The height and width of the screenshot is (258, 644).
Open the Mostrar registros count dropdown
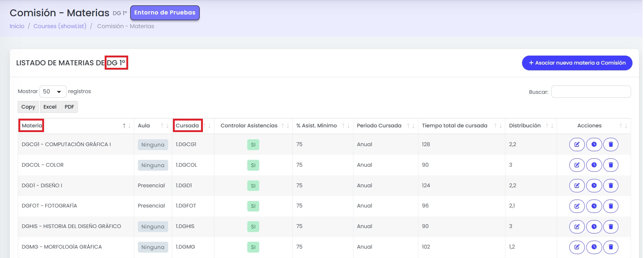53,92
